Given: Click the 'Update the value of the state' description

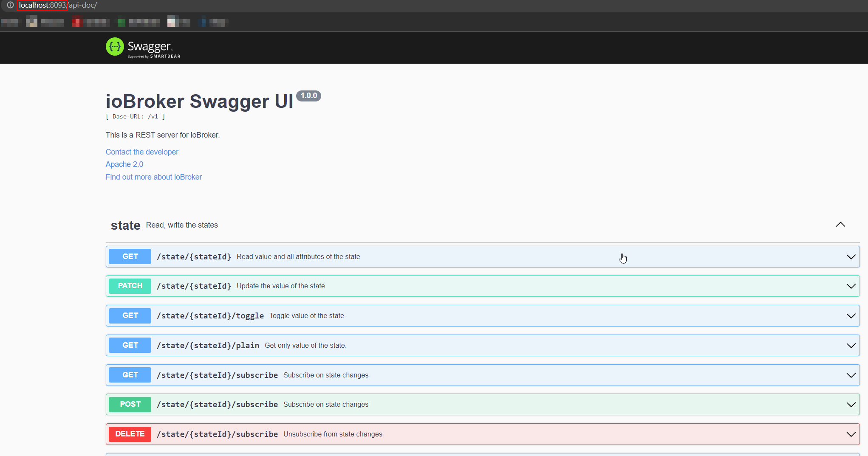Looking at the screenshot, I should (281, 286).
